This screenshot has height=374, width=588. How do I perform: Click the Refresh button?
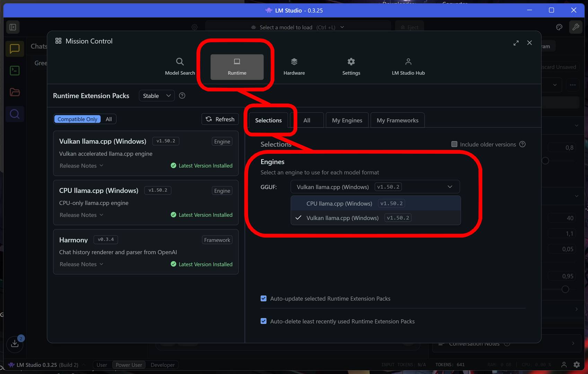[220, 119]
